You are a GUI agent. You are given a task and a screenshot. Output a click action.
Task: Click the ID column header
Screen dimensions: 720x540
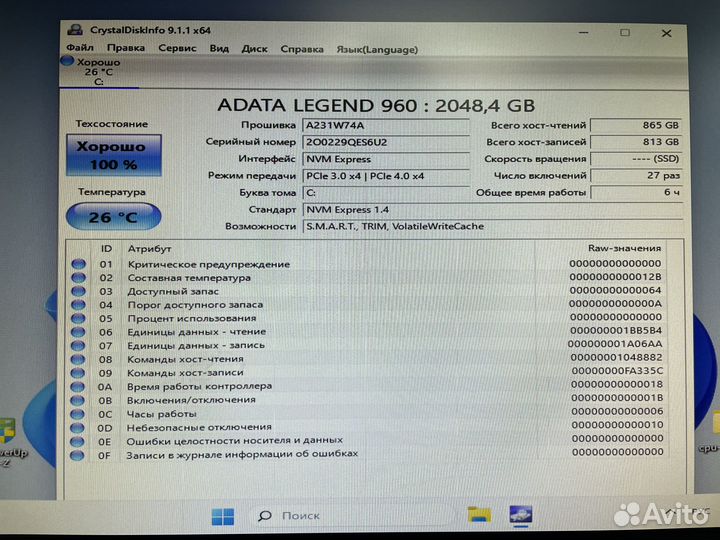coord(106,248)
